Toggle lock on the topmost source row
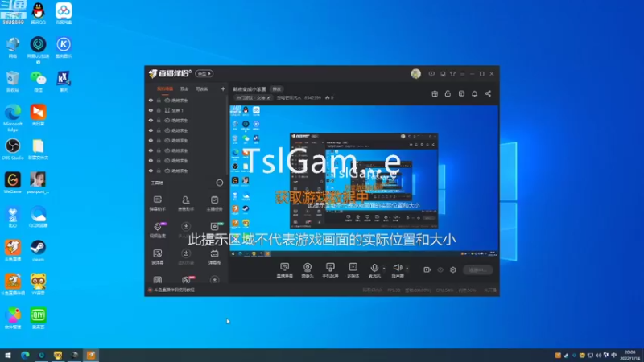The image size is (644, 362). pos(159,100)
